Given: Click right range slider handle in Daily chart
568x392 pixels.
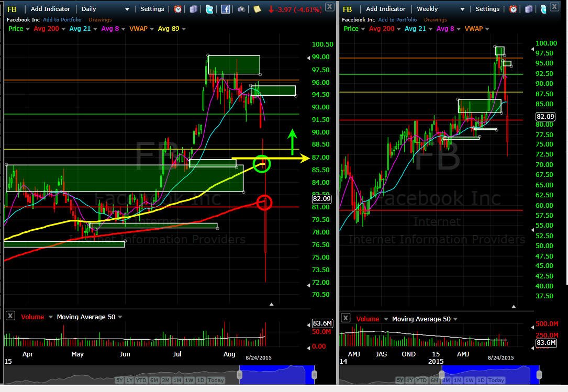Looking at the screenshot, I should coord(314,375).
